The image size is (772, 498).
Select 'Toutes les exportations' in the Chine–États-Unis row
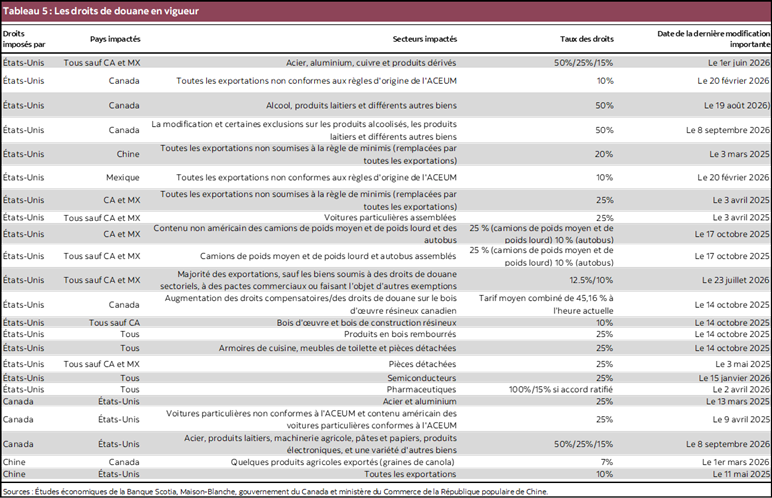[x=410, y=474]
